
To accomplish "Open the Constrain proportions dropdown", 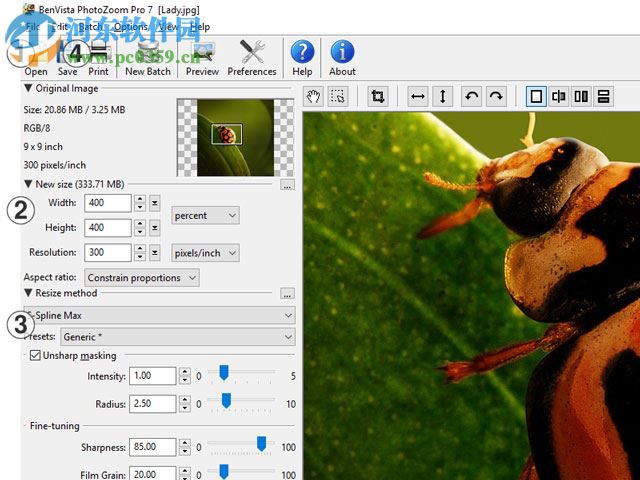I will (142, 278).
